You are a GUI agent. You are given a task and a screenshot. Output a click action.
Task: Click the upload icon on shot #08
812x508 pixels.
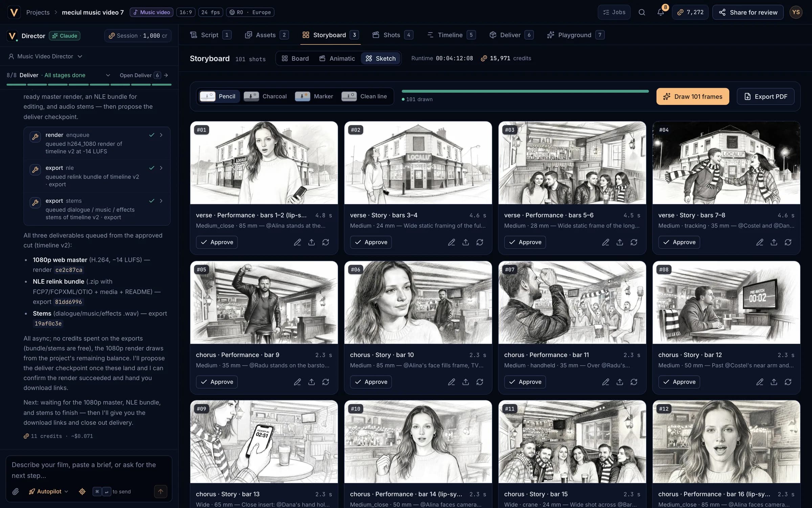pos(774,382)
